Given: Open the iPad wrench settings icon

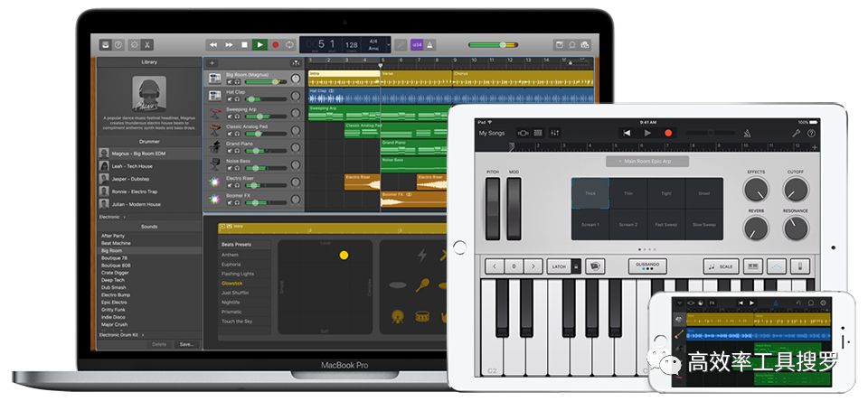Looking at the screenshot, I should click(796, 134).
